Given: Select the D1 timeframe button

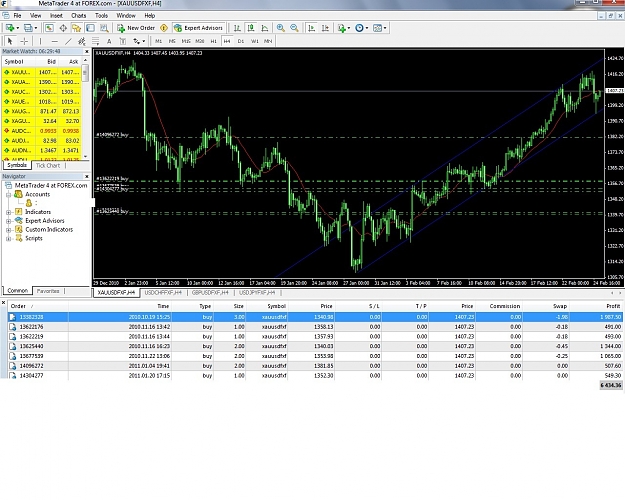Looking at the screenshot, I should click(241, 41).
